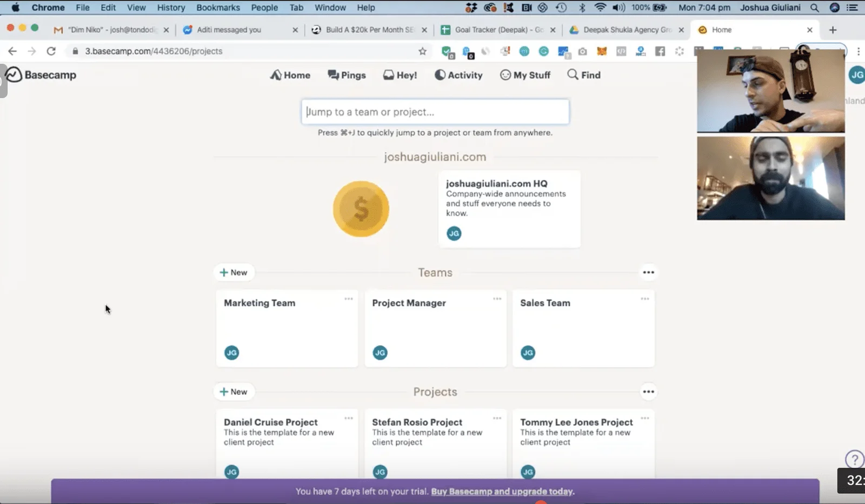Click the Grammarly extension icon
The width and height of the screenshot is (865, 504).
tap(543, 51)
